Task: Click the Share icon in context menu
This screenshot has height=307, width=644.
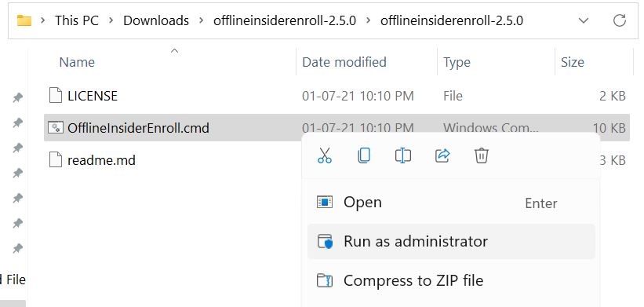Action: coord(442,155)
